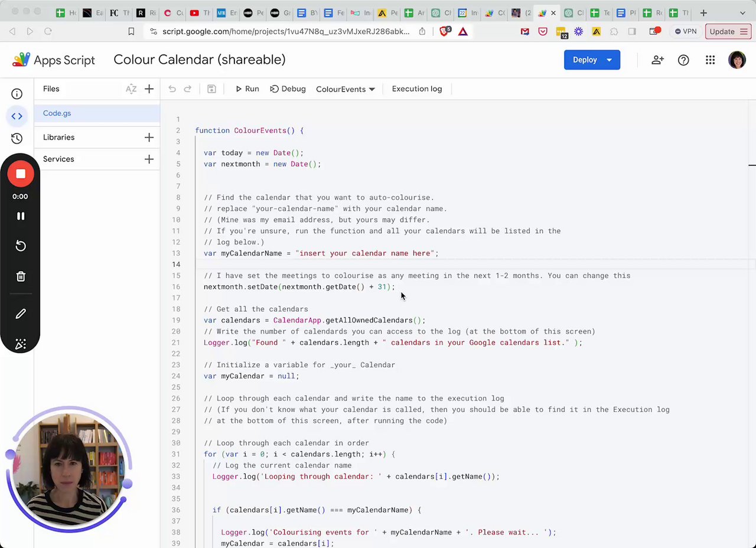This screenshot has height=548, width=756.
Task: Open the ColourEvents function dropdown
Action: (345, 89)
